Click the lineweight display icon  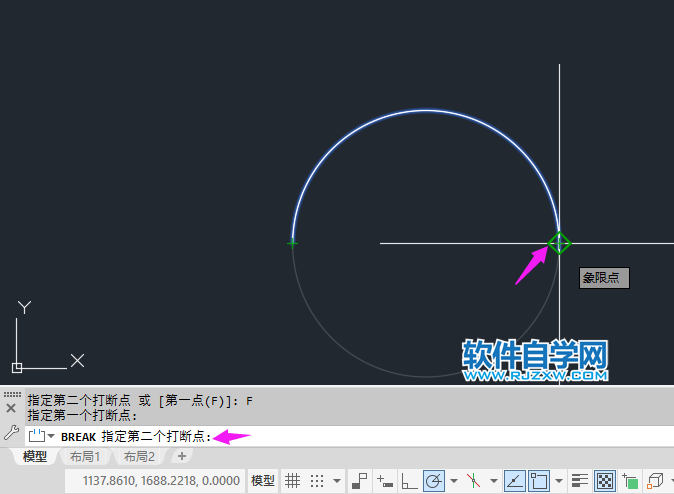[x=580, y=481]
